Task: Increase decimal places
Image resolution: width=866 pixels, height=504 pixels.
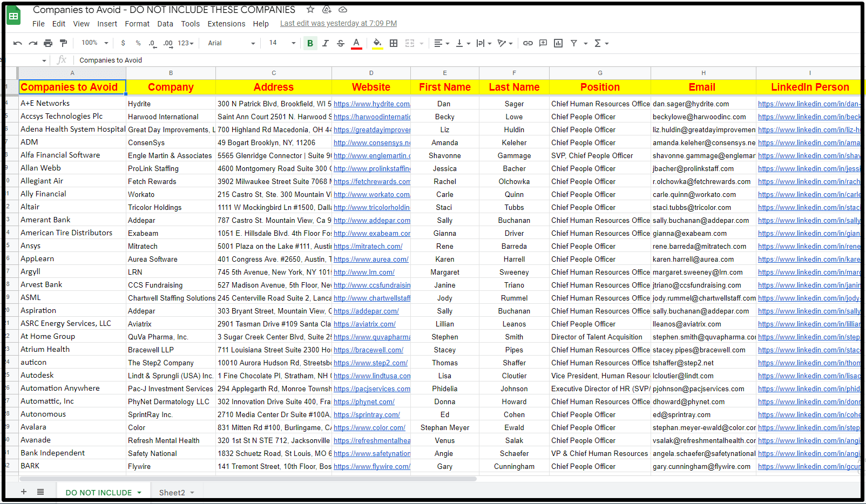Action: [168, 43]
